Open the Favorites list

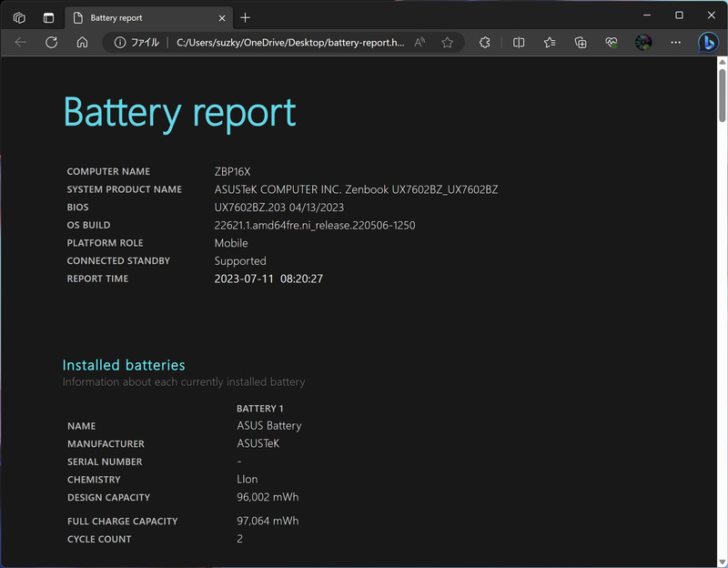550,42
